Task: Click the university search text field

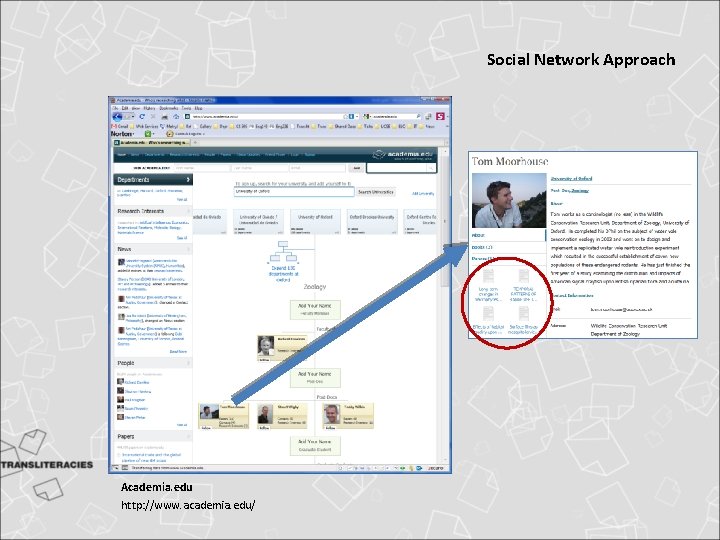Action: pyautogui.click(x=294, y=191)
